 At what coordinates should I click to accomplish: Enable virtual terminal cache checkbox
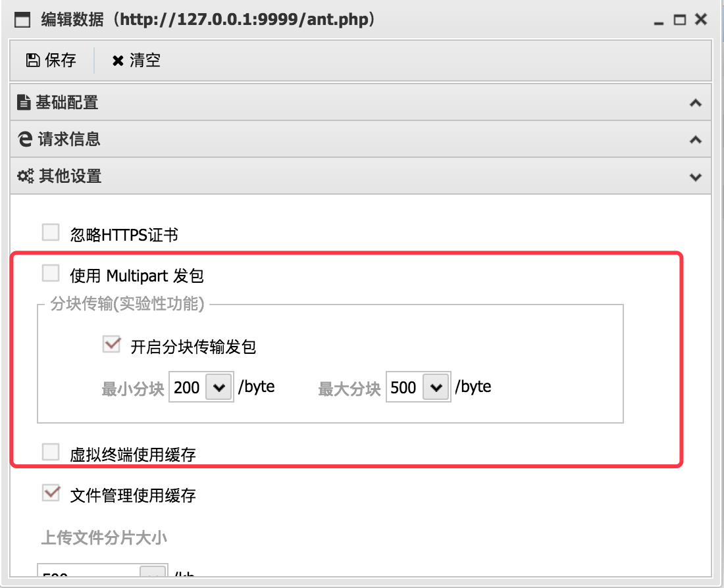(x=50, y=453)
